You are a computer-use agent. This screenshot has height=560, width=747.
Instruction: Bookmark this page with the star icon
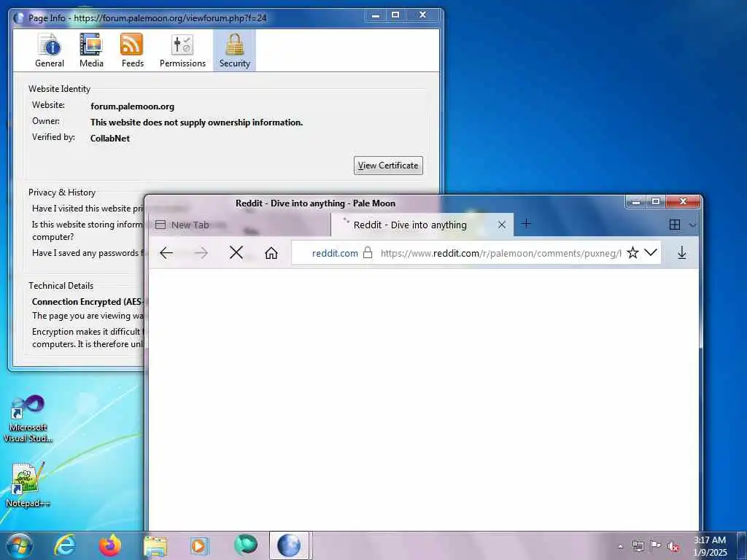[632, 252]
